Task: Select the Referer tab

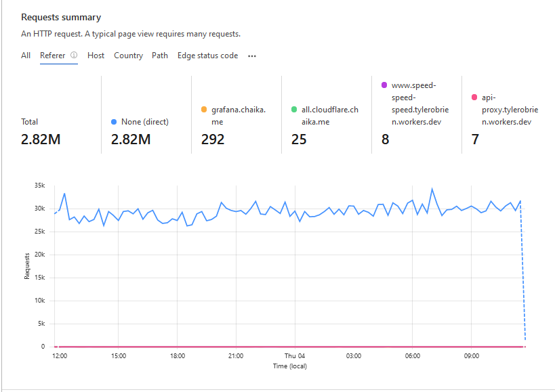Action: pos(52,56)
